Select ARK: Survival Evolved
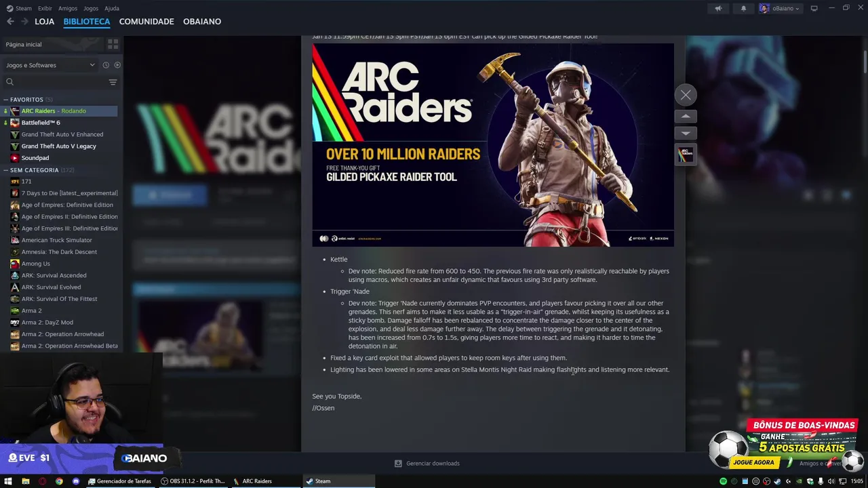The image size is (868, 488). tap(60, 287)
